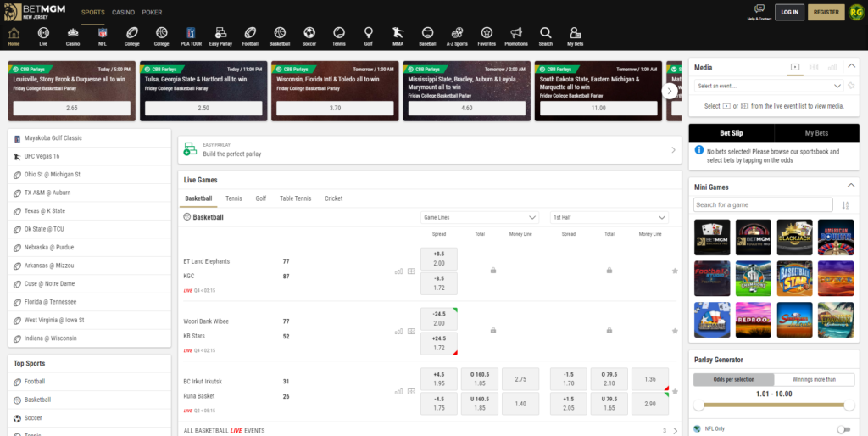Sort the mini games list
The image size is (868, 436).
pos(845,205)
